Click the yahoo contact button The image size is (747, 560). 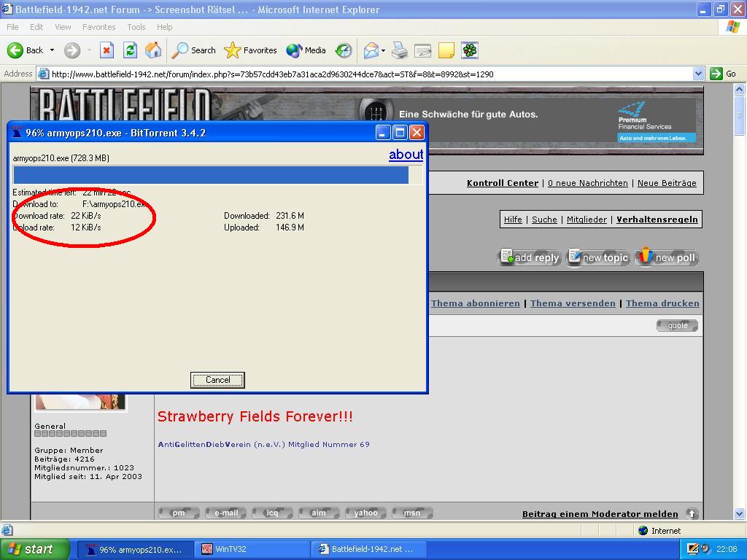point(365,513)
